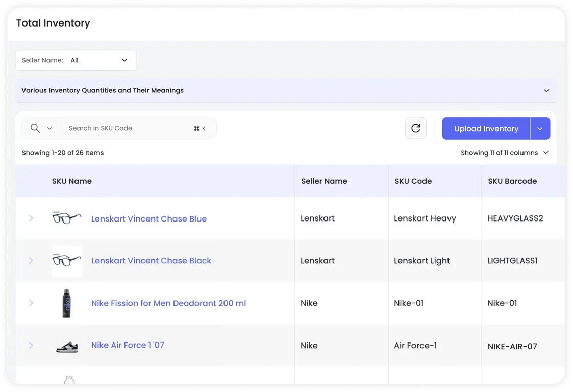This screenshot has width=573, height=392.
Task: Click the refresh inventory icon button
Action: [x=415, y=128]
